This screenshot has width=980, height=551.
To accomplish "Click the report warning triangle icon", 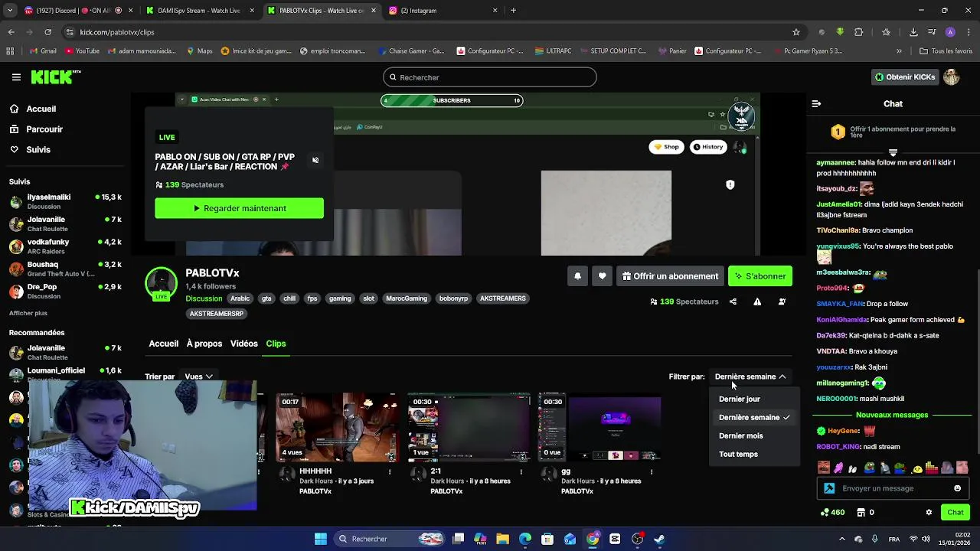I will tap(757, 302).
